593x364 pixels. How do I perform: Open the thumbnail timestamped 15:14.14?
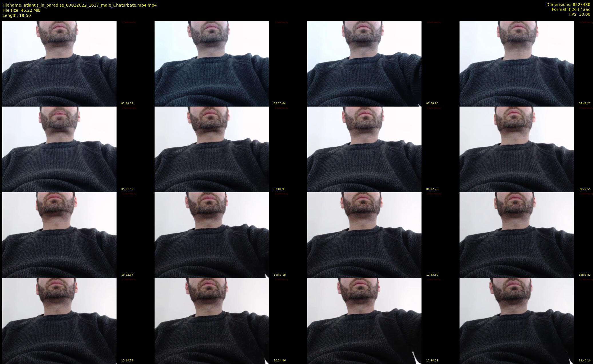59,321
